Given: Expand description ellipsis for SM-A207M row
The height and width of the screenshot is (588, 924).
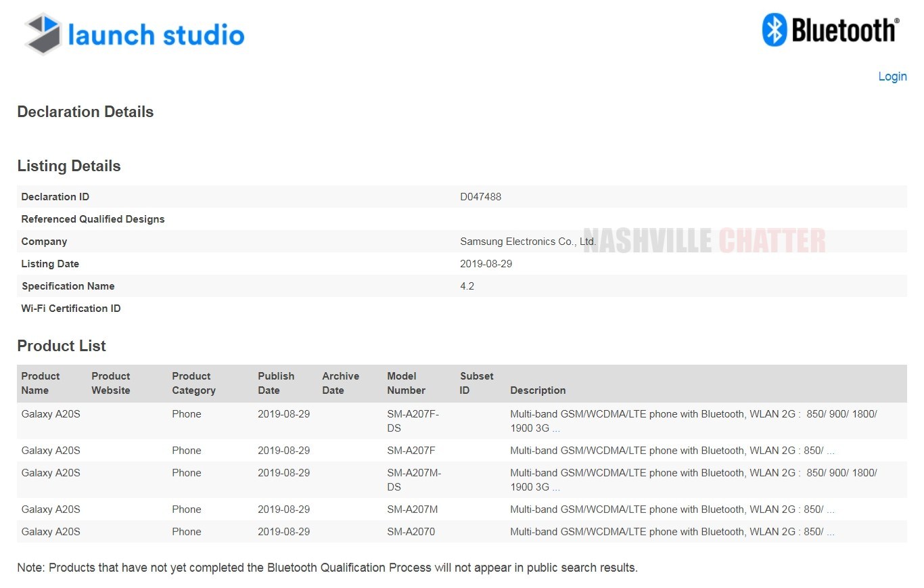Looking at the screenshot, I should [x=831, y=510].
